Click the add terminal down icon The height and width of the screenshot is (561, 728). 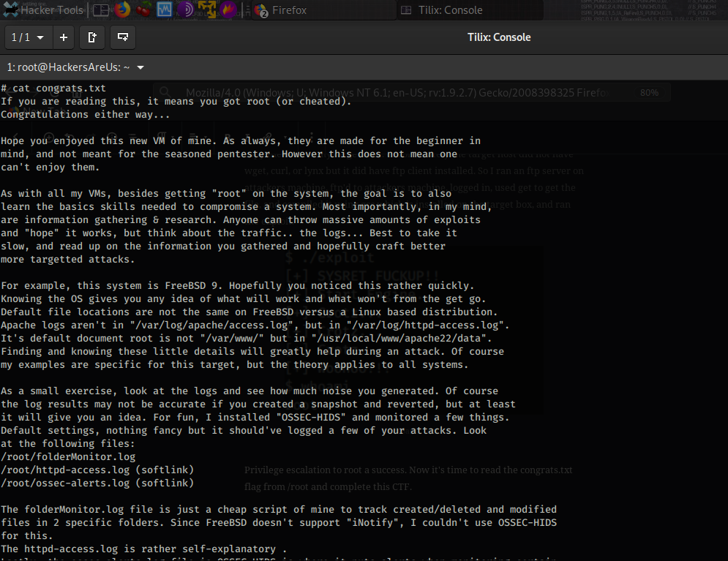click(122, 37)
